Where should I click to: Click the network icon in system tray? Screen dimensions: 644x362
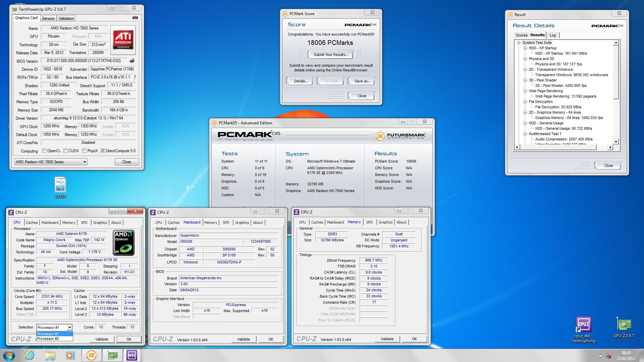pyautogui.click(x=608, y=356)
